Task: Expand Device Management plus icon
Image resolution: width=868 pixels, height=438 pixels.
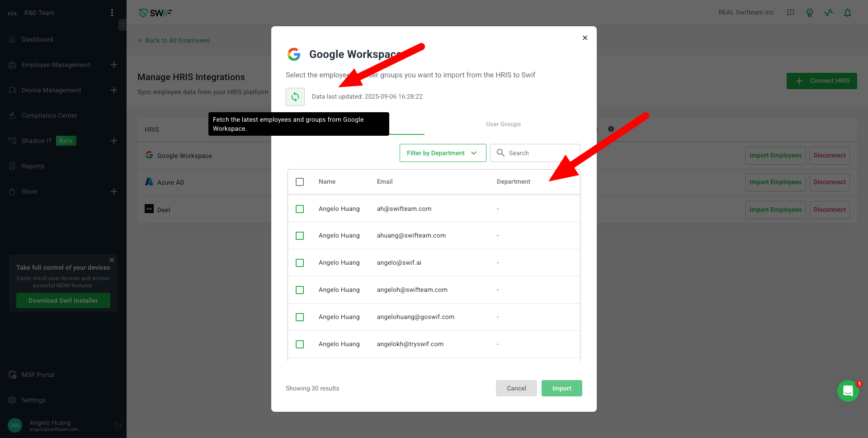Action: click(x=114, y=90)
